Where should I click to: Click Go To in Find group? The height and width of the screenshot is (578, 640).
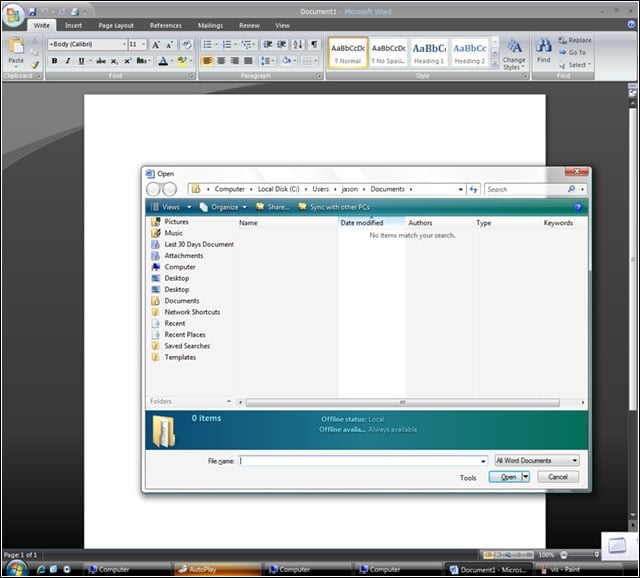(573, 53)
